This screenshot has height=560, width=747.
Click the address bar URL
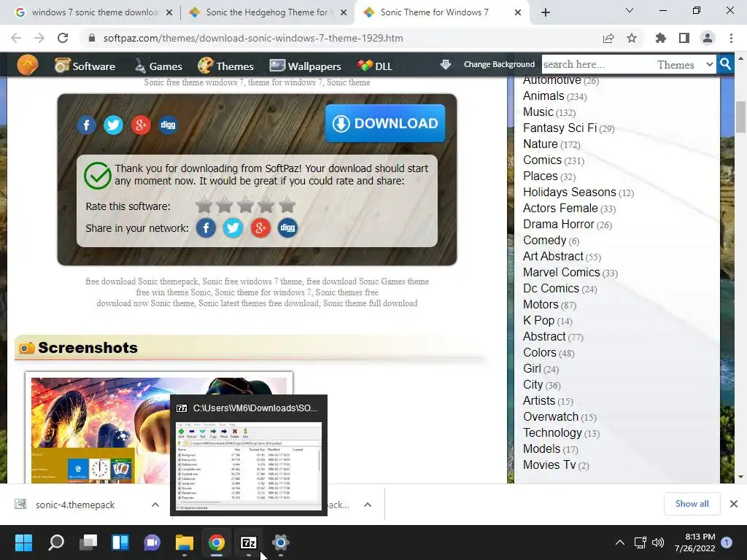[253, 38]
